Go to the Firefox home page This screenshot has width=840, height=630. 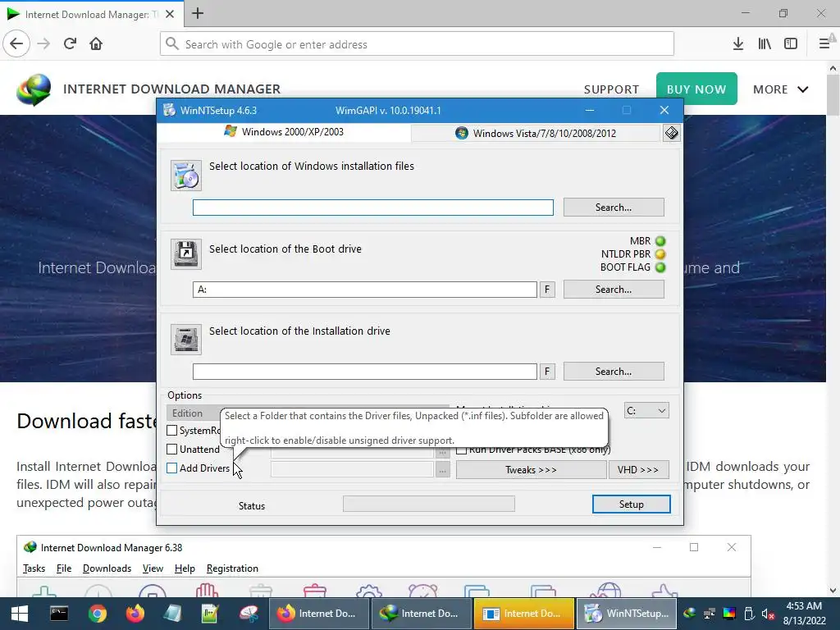[96, 43]
